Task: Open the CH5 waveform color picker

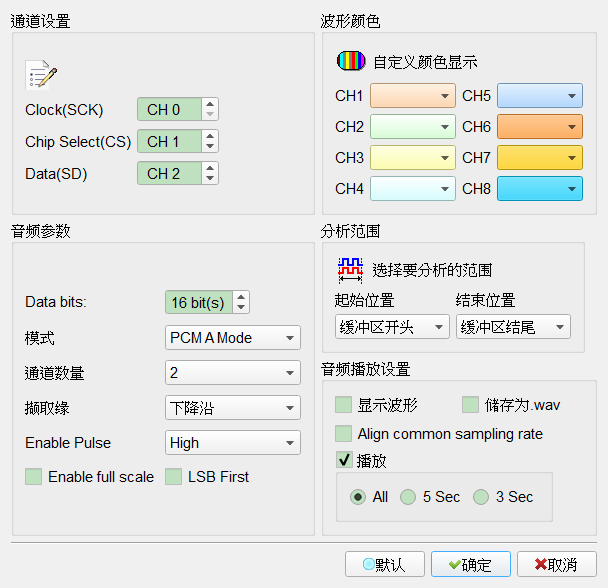Action: tap(540, 95)
